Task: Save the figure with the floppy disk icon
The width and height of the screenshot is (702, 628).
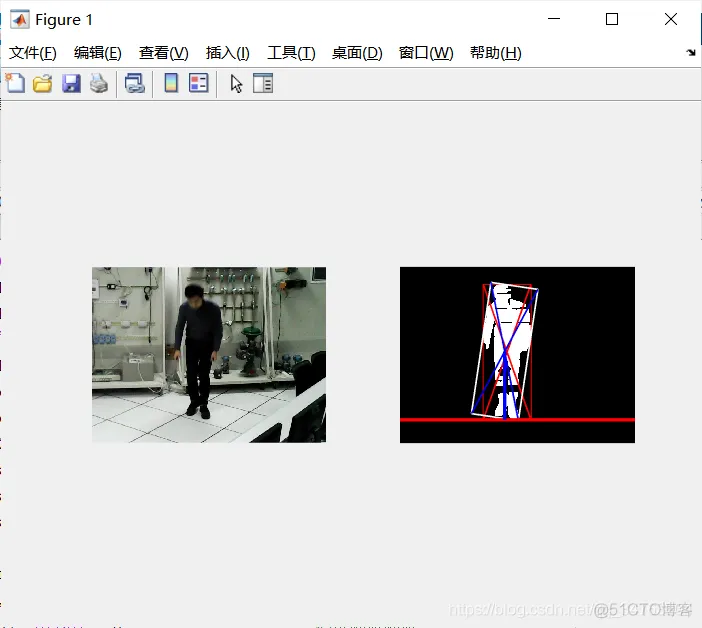Action: (x=71, y=83)
